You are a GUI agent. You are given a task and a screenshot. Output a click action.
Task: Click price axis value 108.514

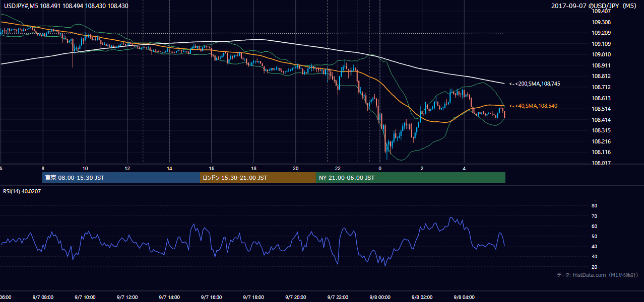(x=601, y=109)
